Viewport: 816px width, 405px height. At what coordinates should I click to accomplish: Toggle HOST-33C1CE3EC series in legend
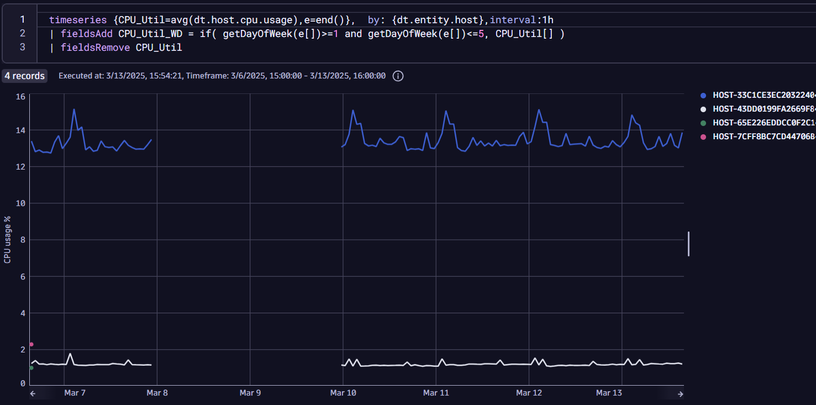(762, 94)
